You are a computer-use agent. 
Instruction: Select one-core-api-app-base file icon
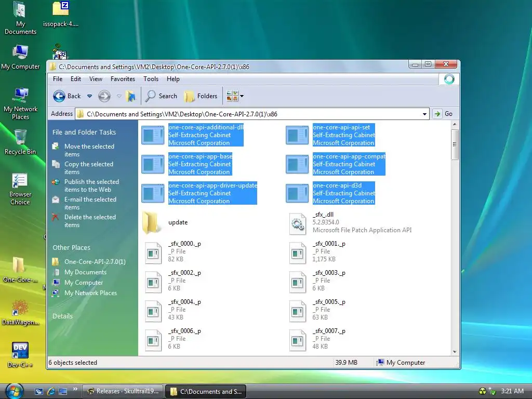(x=153, y=164)
